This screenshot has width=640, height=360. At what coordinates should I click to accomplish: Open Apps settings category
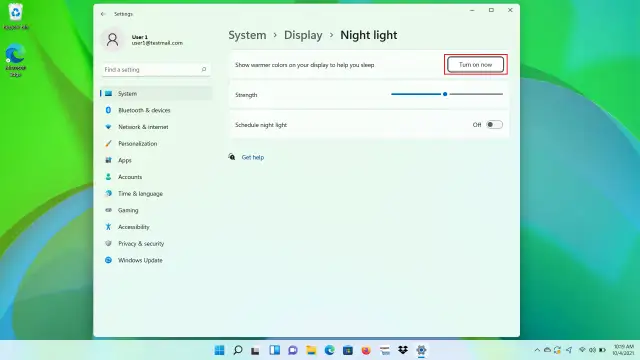tap(156, 160)
